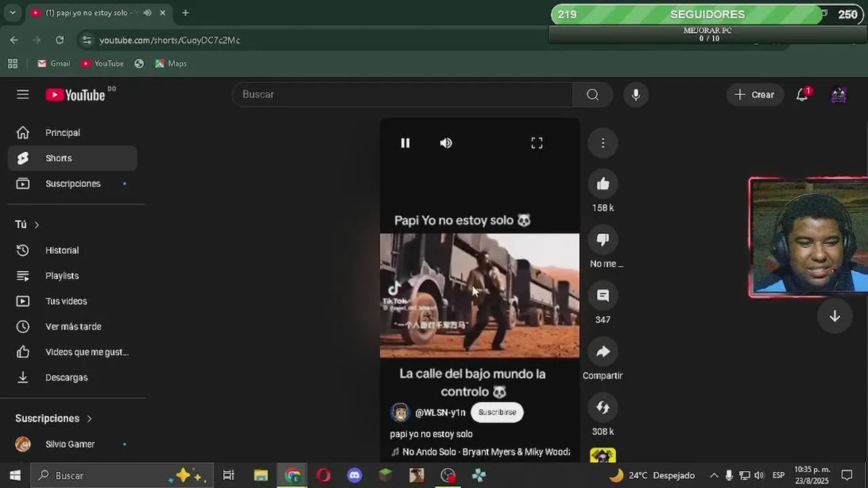Open Task View on the taskbar

pos(229,475)
